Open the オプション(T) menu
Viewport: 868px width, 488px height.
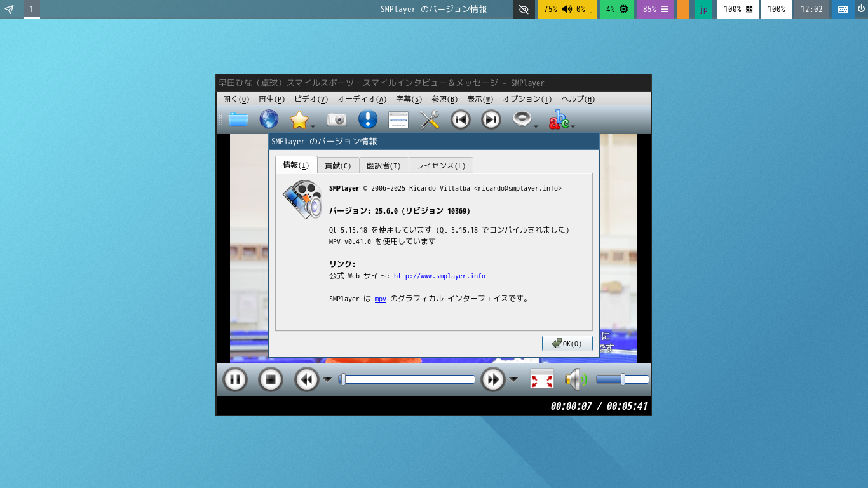527,99
